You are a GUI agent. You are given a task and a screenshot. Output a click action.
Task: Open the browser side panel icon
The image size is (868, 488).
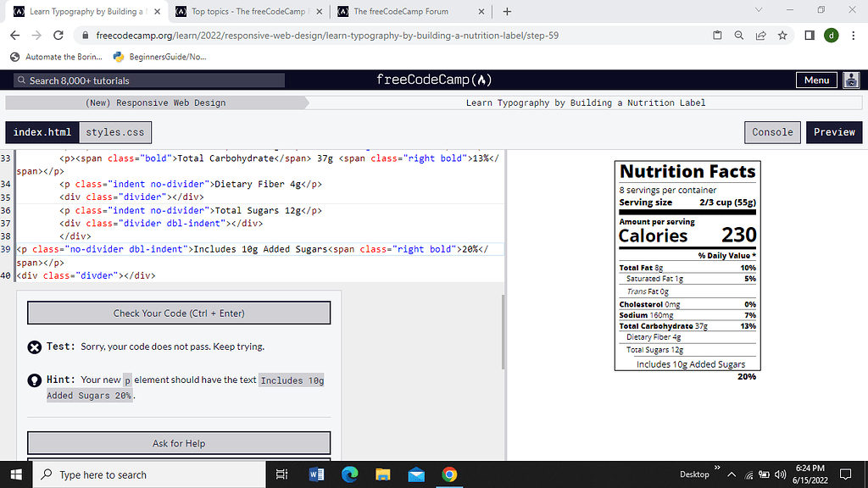(811, 36)
